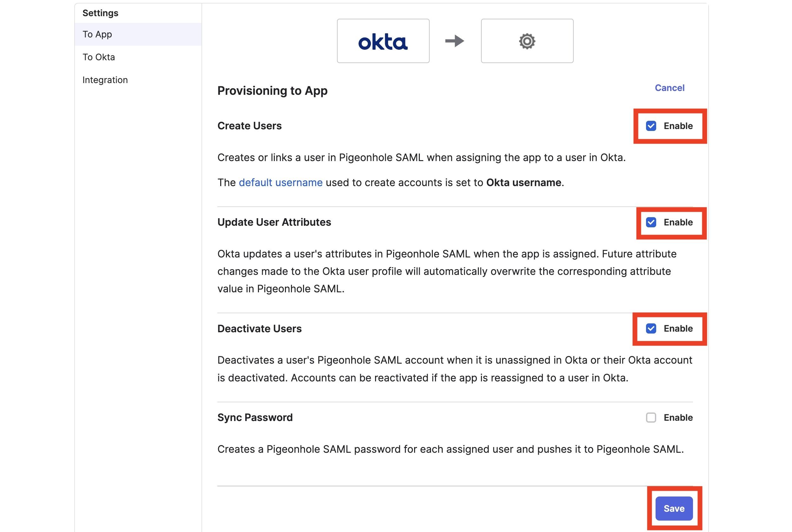Screen dimensions: 792x532
Task: Click the Deactivate Users description paragraph
Action: pos(455,369)
